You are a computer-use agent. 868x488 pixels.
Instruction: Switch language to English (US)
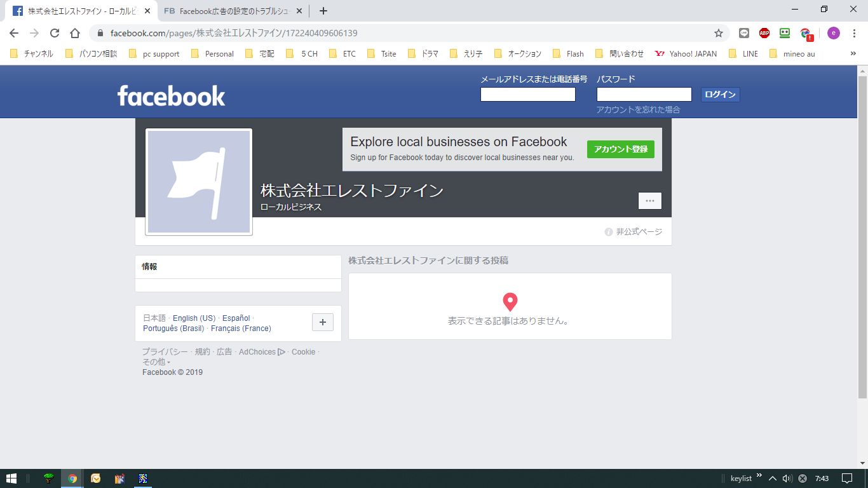194,318
